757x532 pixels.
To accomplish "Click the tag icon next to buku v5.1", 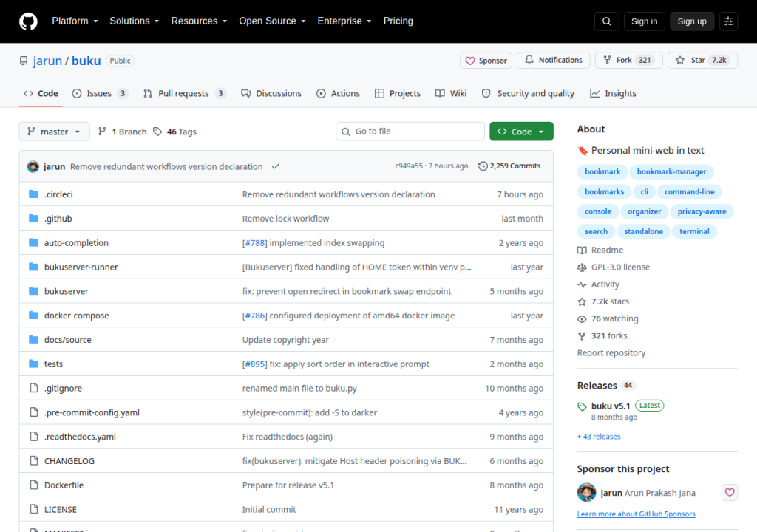I will [582, 406].
